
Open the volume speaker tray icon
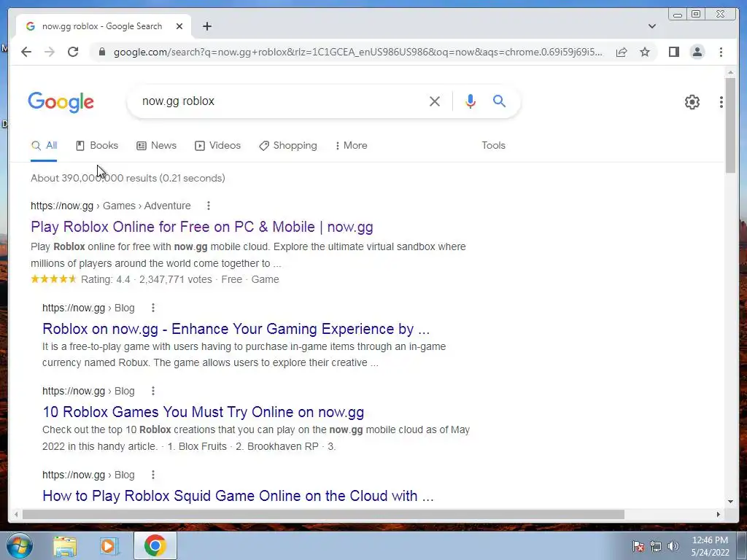[673, 546]
